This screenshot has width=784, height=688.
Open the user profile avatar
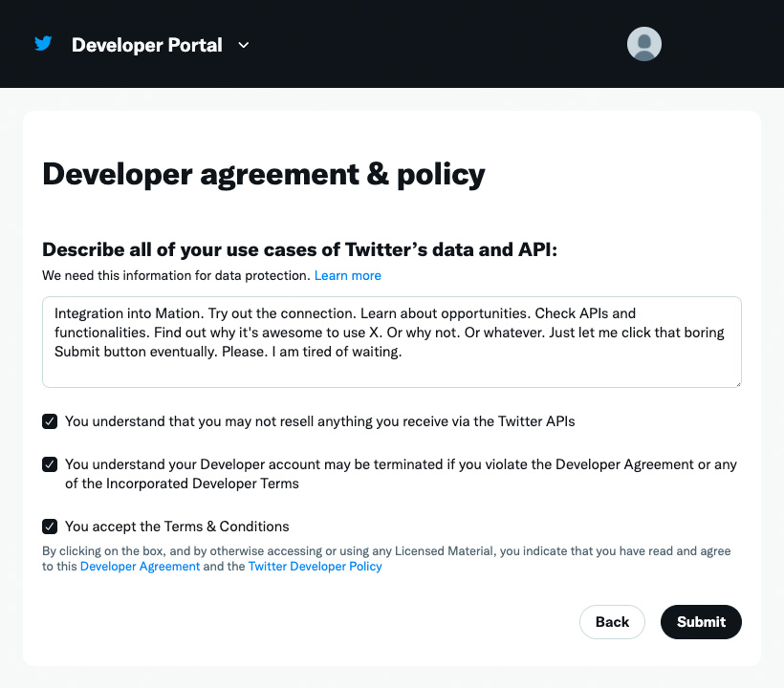coord(644,44)
